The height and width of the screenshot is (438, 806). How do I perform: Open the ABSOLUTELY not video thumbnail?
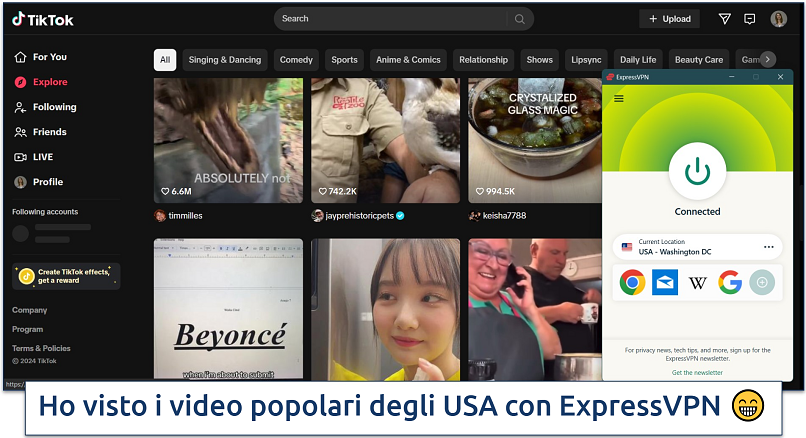click(228, 140)
